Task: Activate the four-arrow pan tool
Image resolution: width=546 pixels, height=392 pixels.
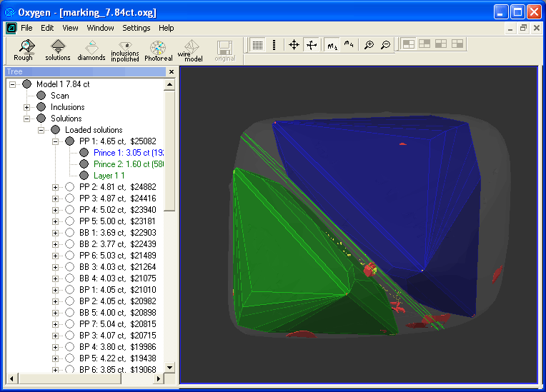Action: click(294, 45)
